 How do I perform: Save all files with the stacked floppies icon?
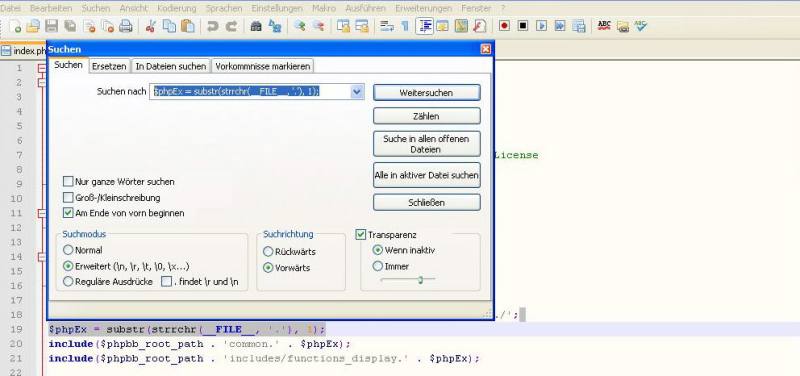pos(70,26)
